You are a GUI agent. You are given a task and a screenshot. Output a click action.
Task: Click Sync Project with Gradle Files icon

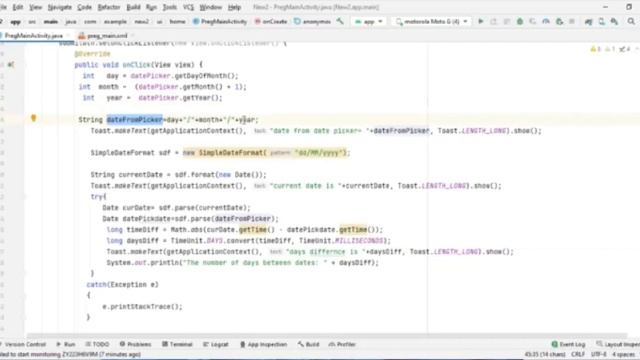(x=588, y=21)
